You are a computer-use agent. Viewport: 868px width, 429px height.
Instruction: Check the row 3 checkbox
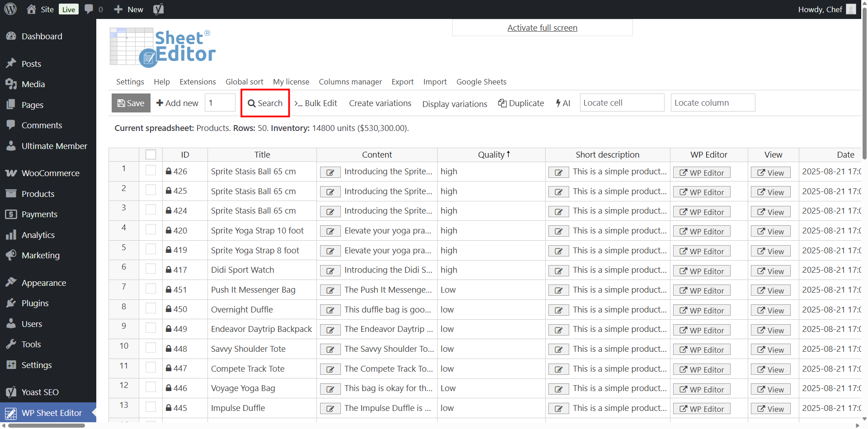coord(151,210)
